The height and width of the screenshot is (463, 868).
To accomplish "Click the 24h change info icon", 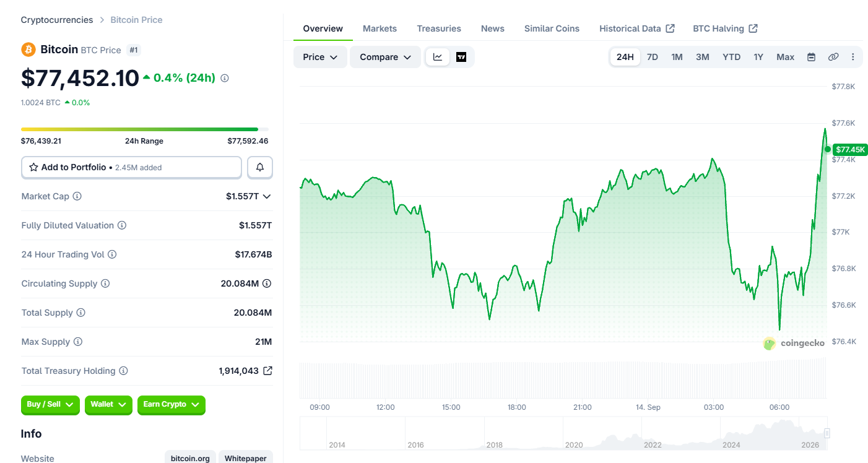I will (225, 78).
